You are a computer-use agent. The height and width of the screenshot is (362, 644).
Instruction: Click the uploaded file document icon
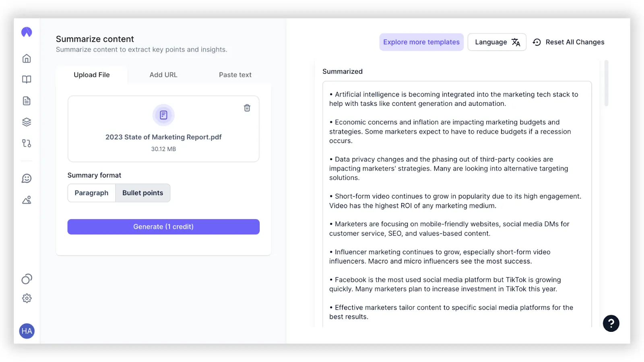(163, 115)
